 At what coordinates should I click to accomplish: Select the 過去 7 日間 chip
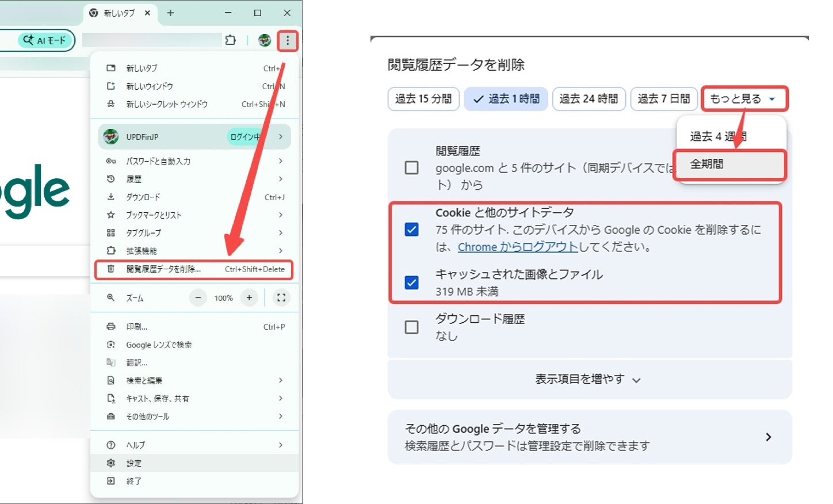pos(664,99)
